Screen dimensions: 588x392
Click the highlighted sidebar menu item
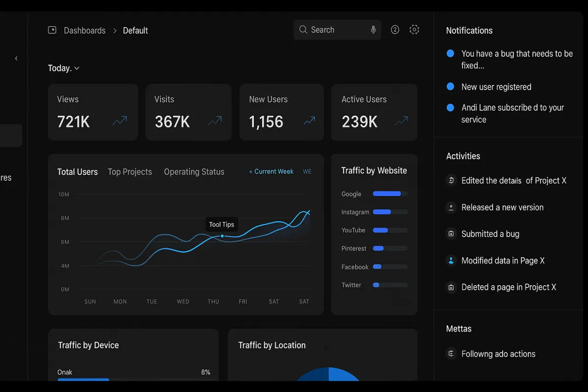point(11,136)
